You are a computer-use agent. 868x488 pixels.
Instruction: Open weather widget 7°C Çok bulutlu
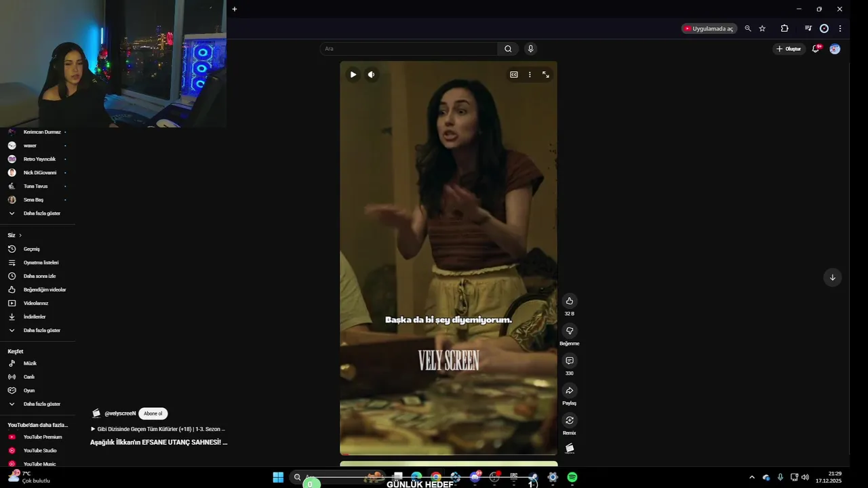click(28, 477)
